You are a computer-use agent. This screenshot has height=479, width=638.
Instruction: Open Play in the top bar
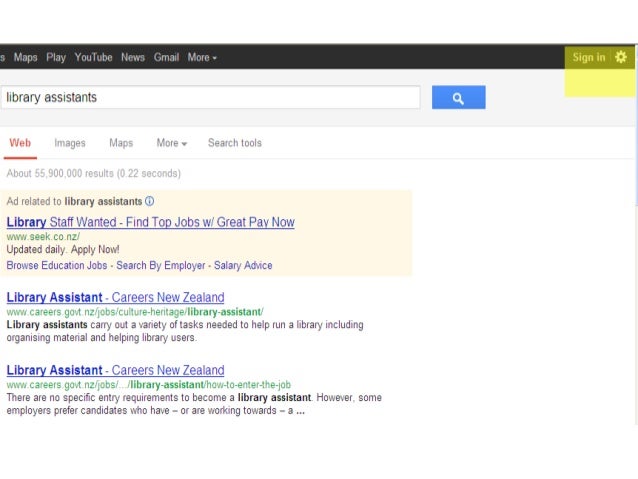56,57
